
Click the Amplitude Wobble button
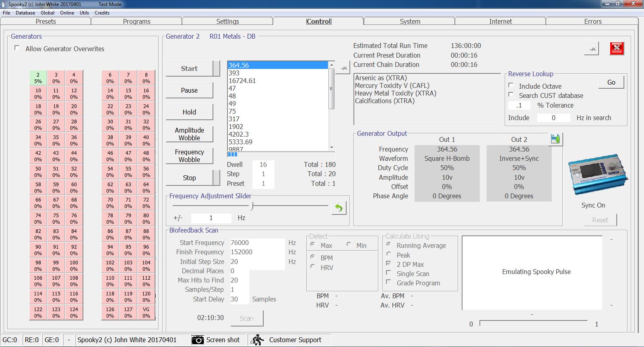[189, 134]
